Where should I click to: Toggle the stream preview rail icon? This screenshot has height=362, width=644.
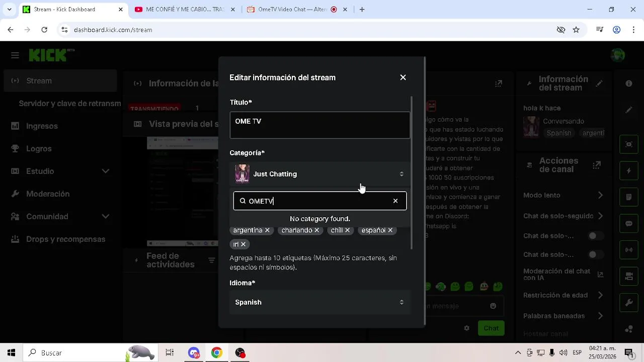click(x=629, y=144)
